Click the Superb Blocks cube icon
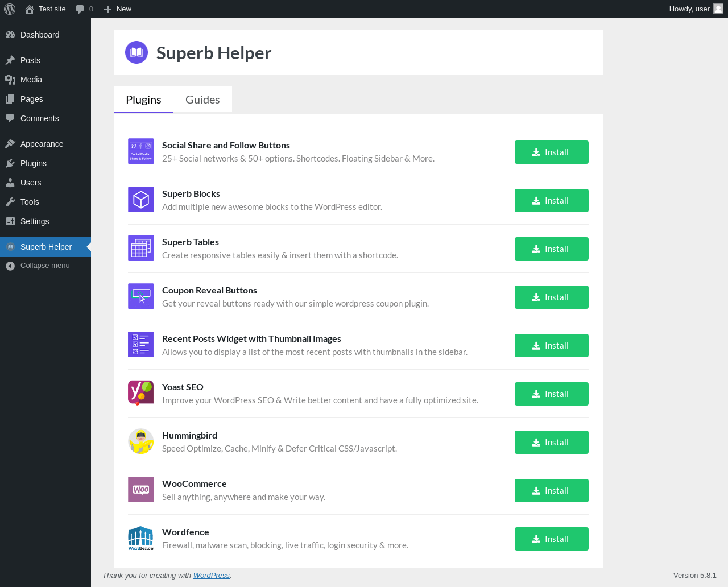The width and height of the screenshot is (728, 587). click(x=140, y=200)
